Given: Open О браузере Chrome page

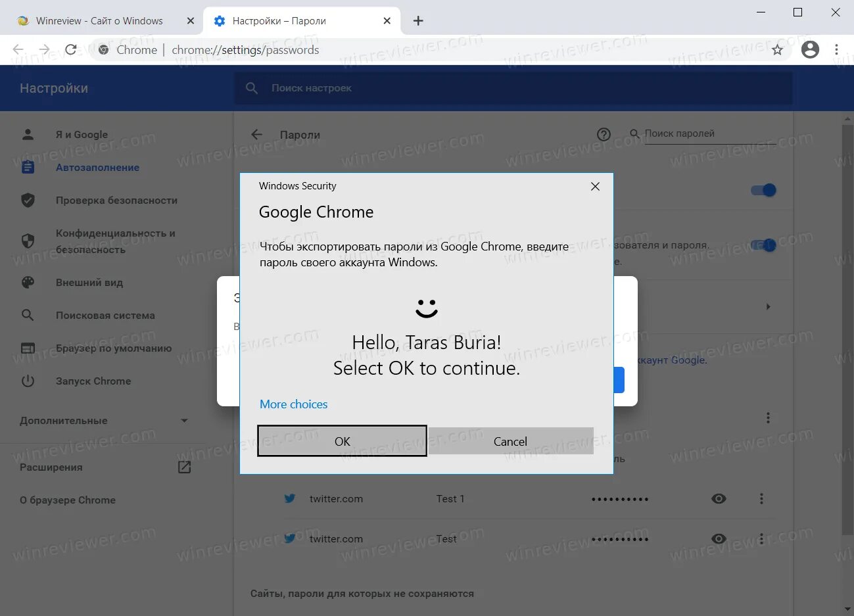Looking at the screenshot, I should [68, 500].
